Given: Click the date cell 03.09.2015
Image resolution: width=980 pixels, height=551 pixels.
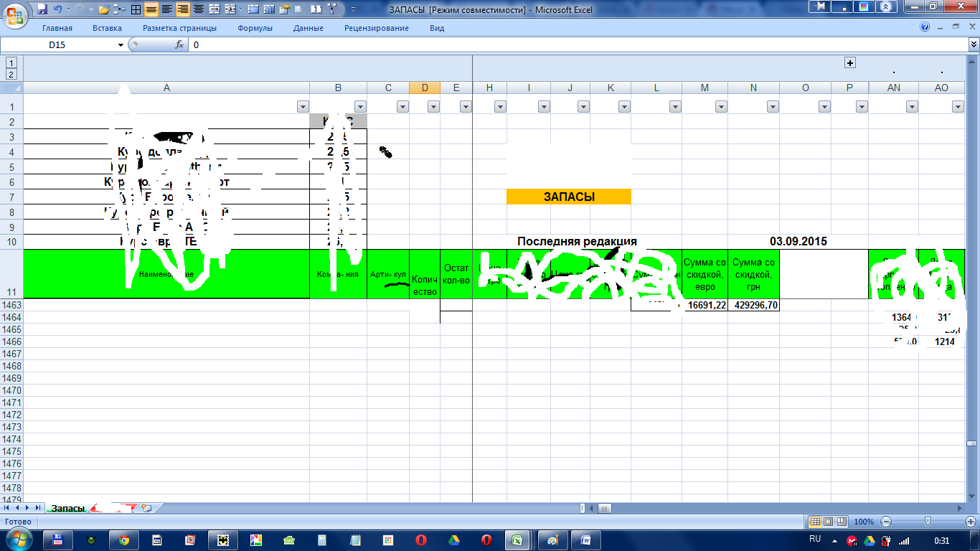Looking at the screenshot, I should pos(798,242).
